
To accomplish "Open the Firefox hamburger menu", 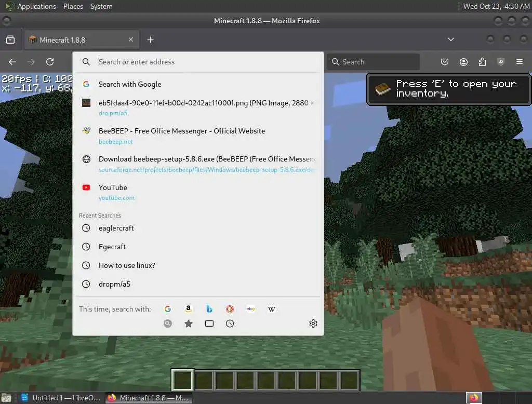I will click(519, 62).
